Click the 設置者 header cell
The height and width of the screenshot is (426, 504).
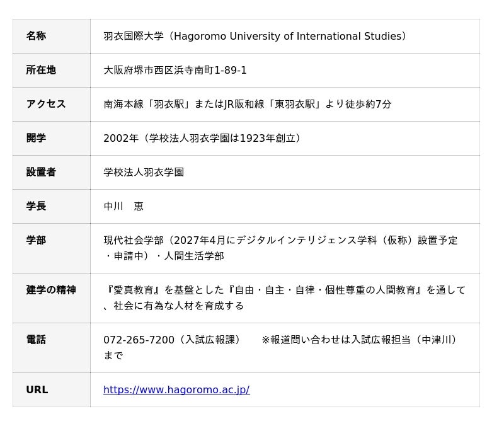(x=52, y=172)
